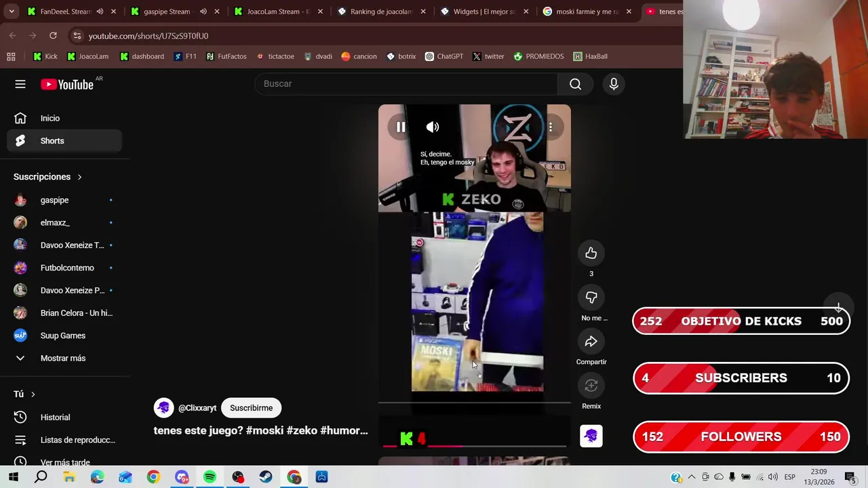
Task: Dislike this Short with thumbs down
Action: click(591, 298)
